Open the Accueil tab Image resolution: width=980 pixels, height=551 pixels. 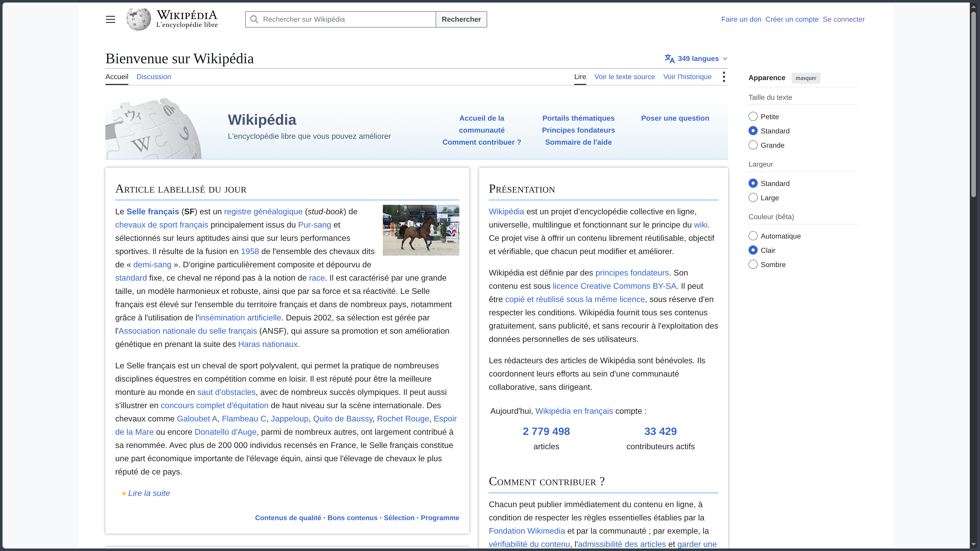point(117,77)
